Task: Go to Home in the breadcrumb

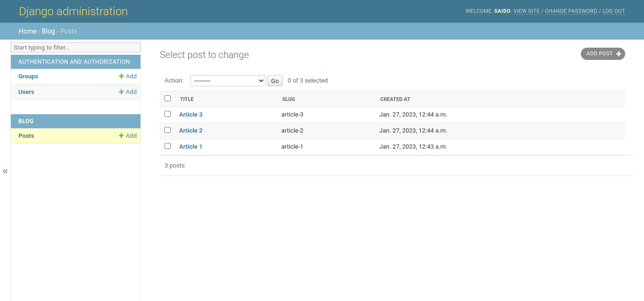Action: click(x=27, y=31)
